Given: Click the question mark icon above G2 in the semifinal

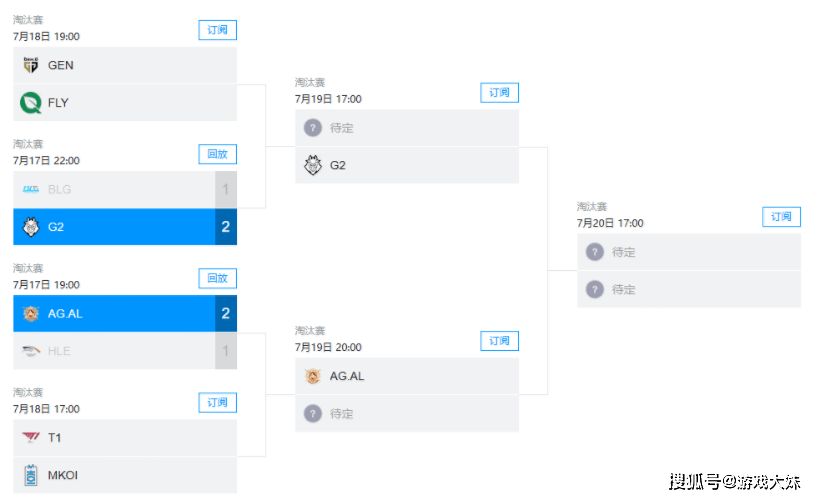Looking at the screenshot, I should click(x=313, y=128).
